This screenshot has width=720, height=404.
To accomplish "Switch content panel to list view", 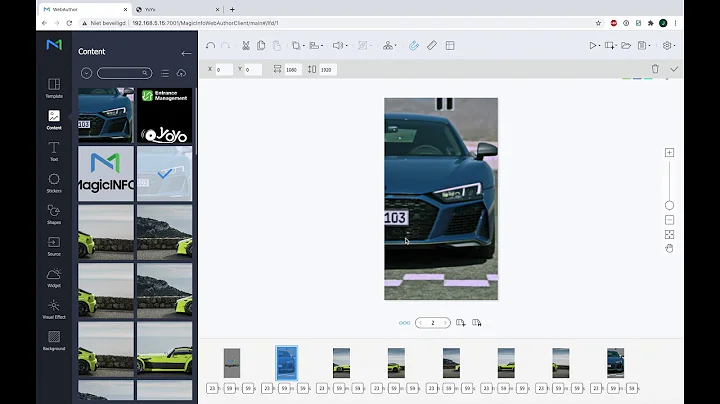I will click(165, 73).
